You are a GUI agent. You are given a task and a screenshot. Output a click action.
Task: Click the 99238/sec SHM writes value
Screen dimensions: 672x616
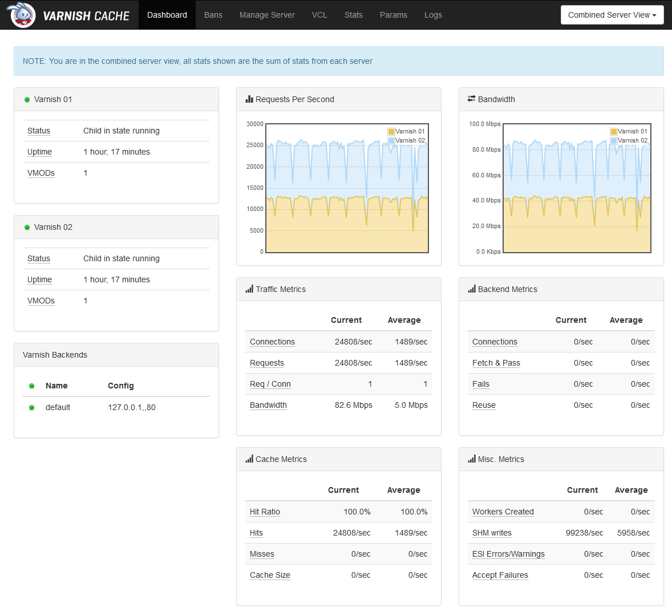coord(584,533)
